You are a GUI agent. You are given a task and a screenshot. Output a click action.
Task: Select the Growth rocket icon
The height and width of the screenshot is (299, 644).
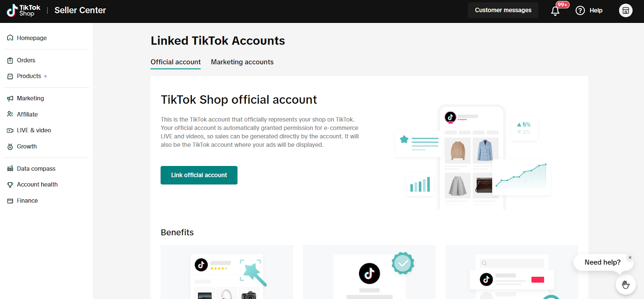click(10, 146)
